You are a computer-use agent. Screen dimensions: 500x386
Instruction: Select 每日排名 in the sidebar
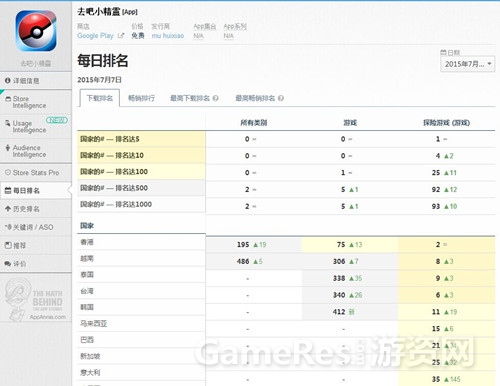coord(36,191)
